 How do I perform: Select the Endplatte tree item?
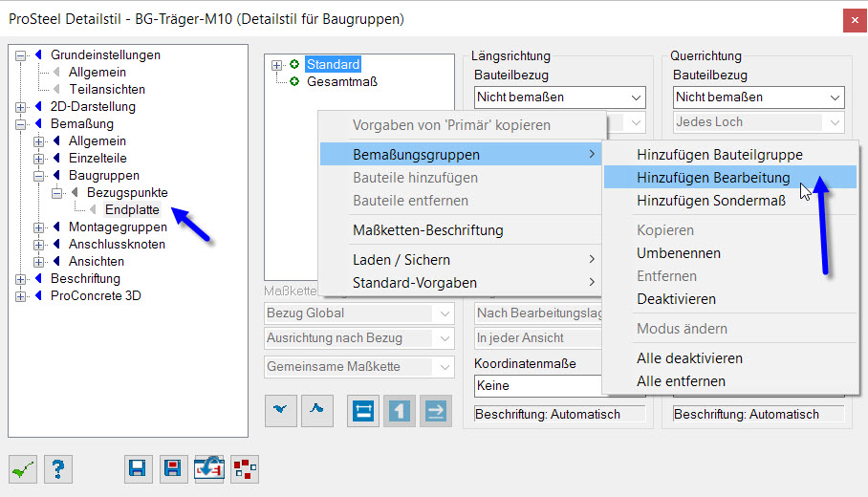pos(132,209)
